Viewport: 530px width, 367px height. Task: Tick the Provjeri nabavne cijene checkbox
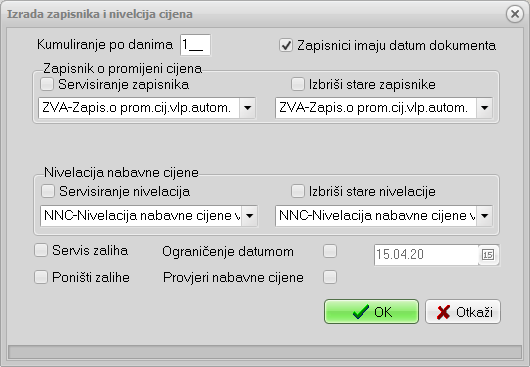click(x=330, y=277)
